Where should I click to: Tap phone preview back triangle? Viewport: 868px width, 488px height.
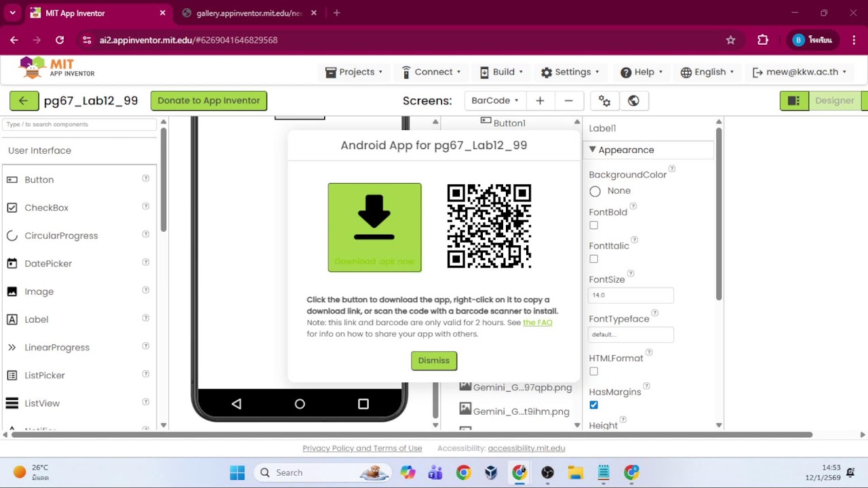point(236,404)
